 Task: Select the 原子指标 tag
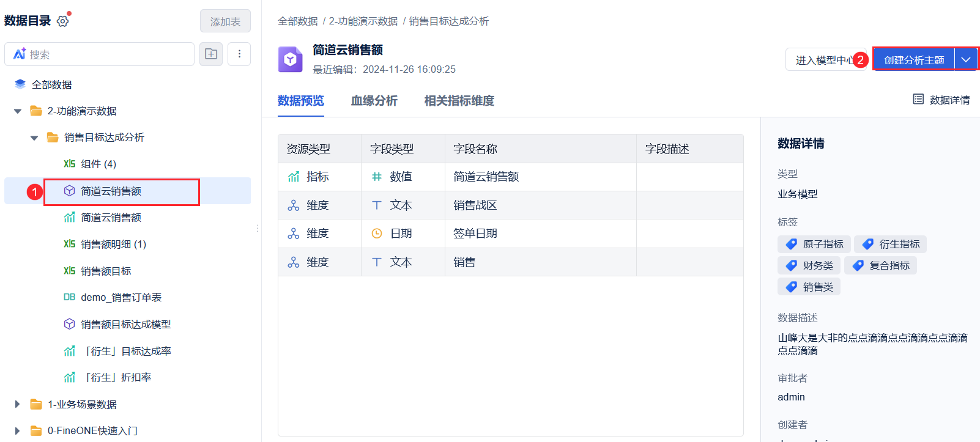[x=815, y=244]
